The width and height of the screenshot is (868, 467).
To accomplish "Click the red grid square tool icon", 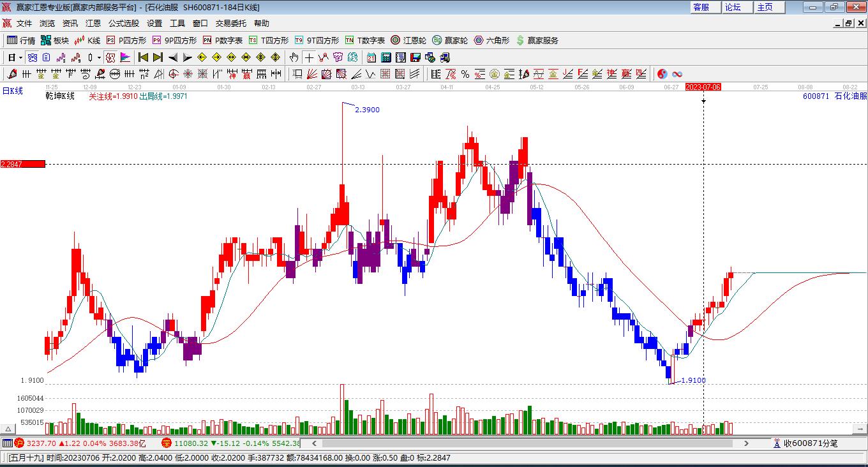I will pyautogui.click(x=385, y=74).
